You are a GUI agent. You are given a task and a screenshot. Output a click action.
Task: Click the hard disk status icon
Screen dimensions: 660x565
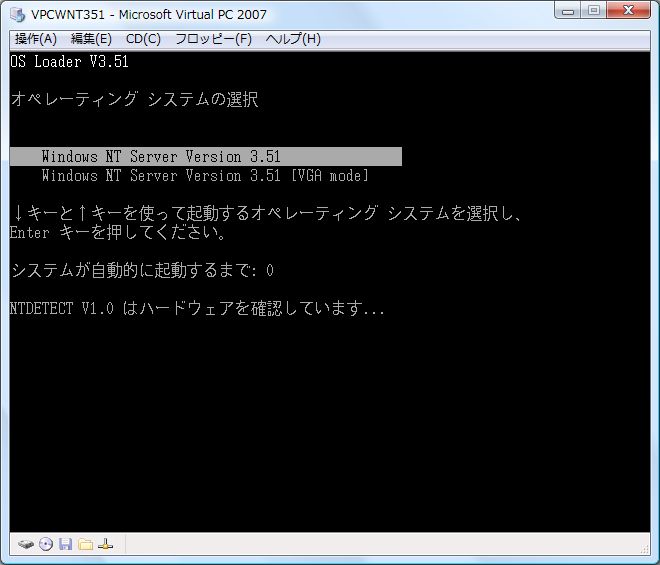[x=26, y=544]
